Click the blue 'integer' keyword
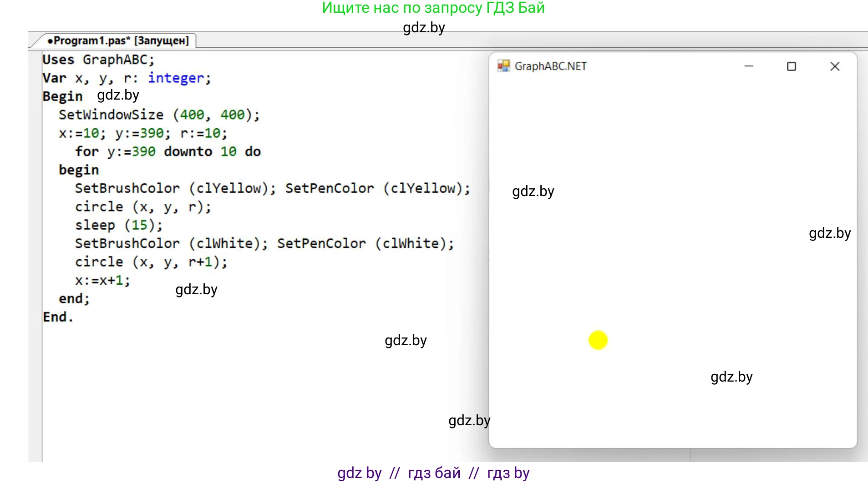Viewport: 868px width, 483px height. point(176,78)
